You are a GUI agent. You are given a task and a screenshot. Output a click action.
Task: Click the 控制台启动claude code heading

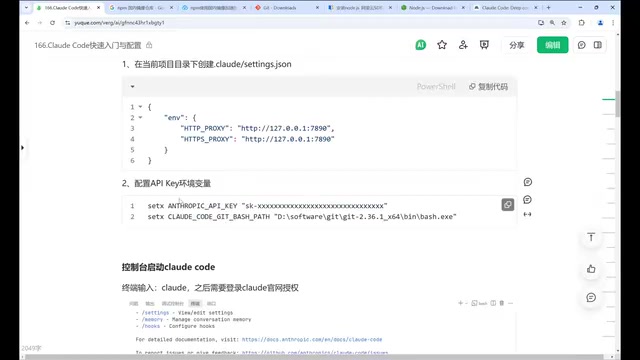tap(168, 267)
